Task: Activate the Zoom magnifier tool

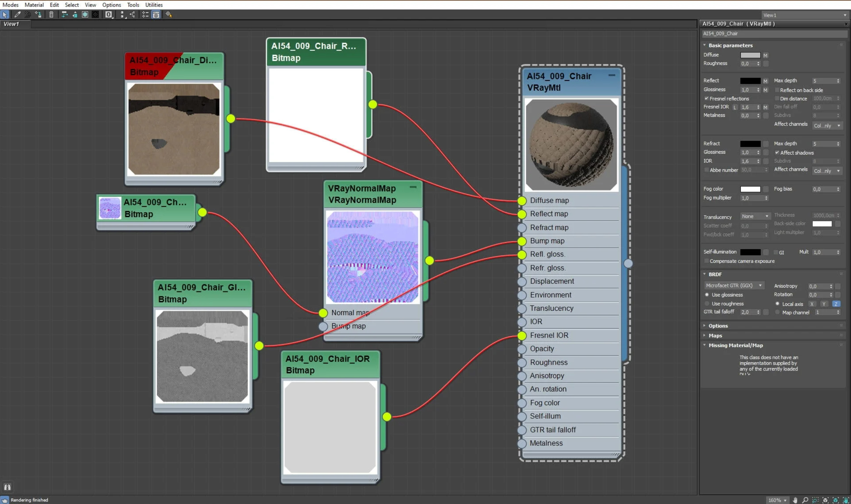Action: [x=805, y=500]
